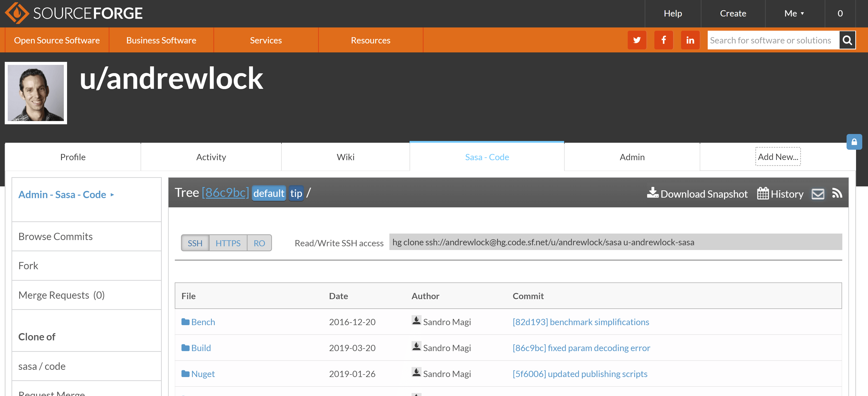Image resolution: width=868 pixels, height=396 pixels.
Task: Open the Nuget folder
Action: [x=203, y=374]
